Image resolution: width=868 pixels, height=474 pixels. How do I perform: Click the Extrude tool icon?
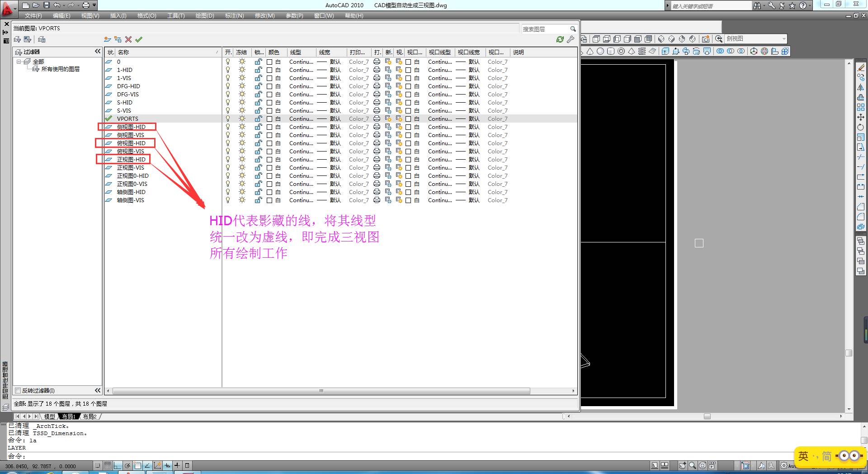click(665, 51)
